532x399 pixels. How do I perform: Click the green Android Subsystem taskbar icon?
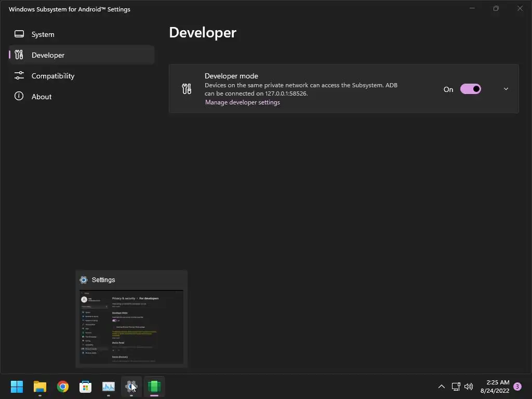(x=154, y=387)
